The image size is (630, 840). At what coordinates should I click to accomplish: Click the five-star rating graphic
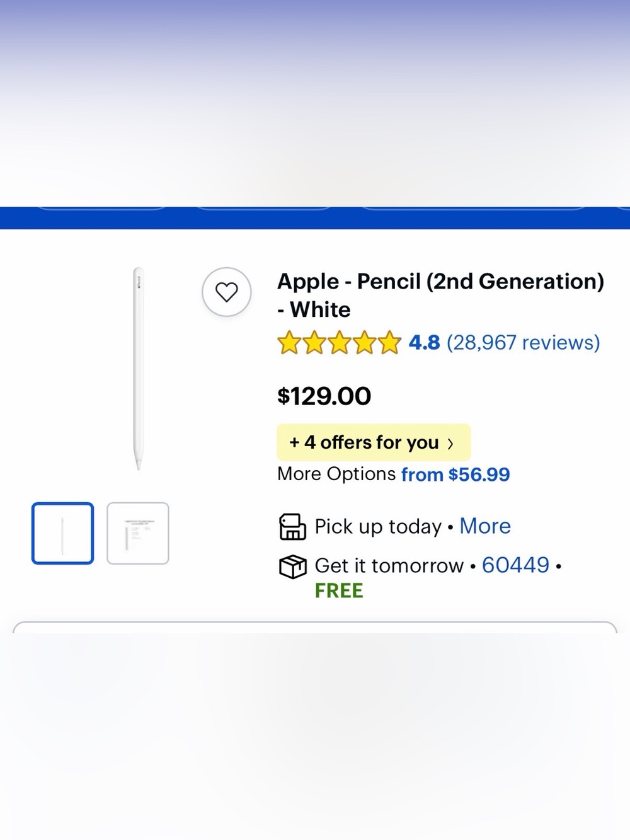[x=339, y=343]
